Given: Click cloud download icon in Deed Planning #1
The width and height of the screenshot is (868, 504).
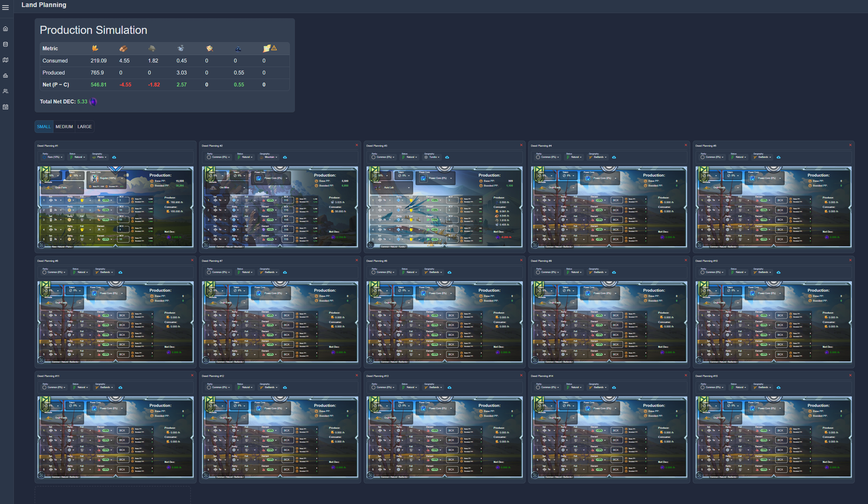Looking at the screenshot, I should click(x=114, y=157).
